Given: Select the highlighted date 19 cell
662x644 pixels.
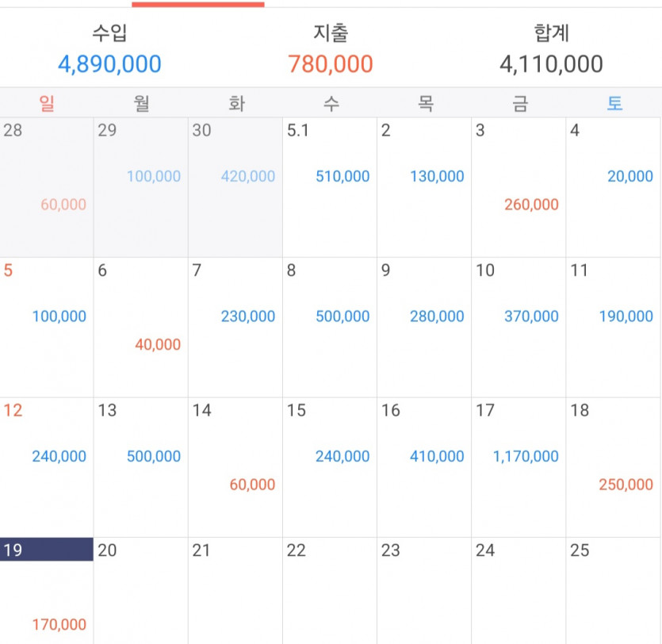Looking at the screenshot, I should (47, 590).
